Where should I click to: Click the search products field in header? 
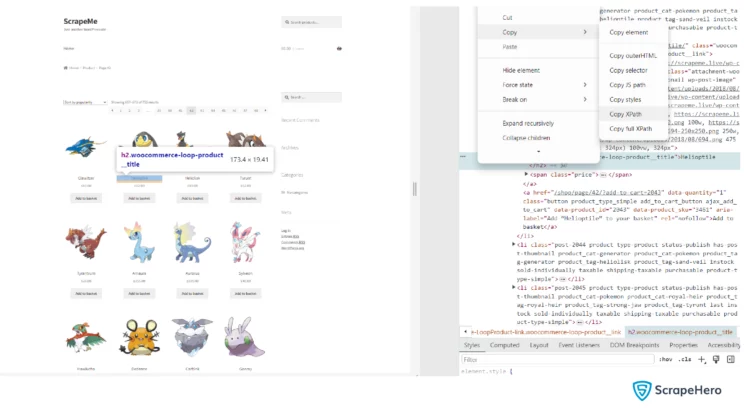311,22
